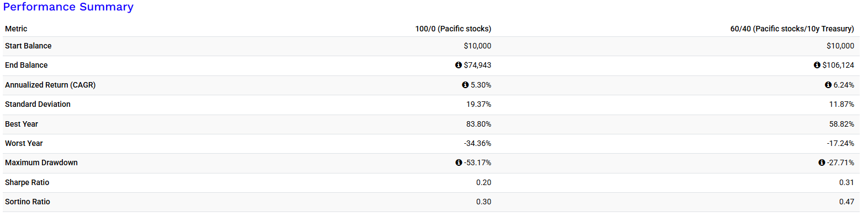868x217 pixels.
Task: Click the Sortino Ratio row label
Action: click(28, 202)
